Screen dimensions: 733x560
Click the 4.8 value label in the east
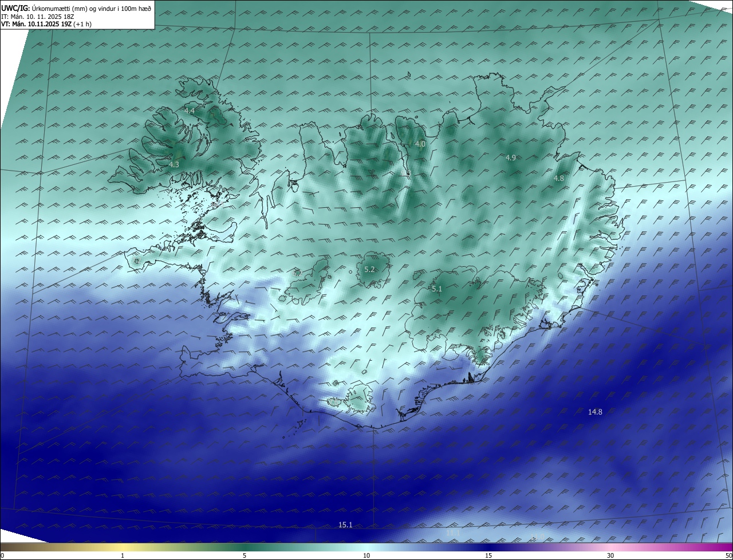[x=559, y=179]
